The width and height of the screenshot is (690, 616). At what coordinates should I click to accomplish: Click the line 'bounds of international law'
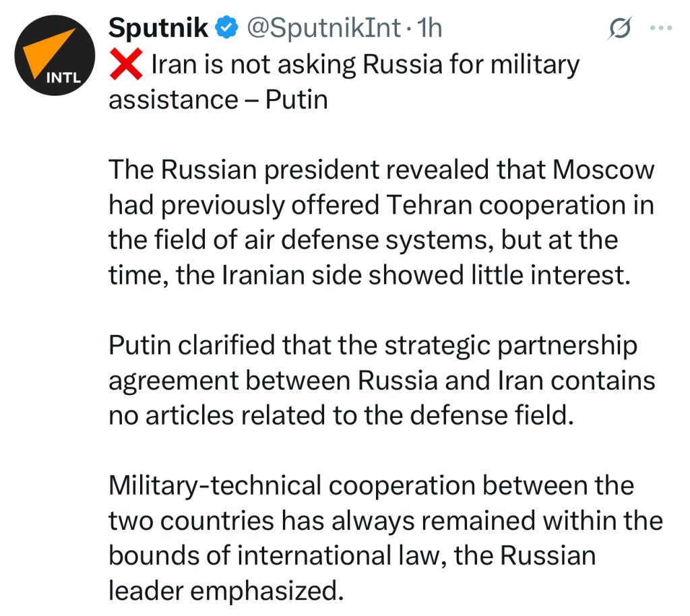tap(352, 555)
